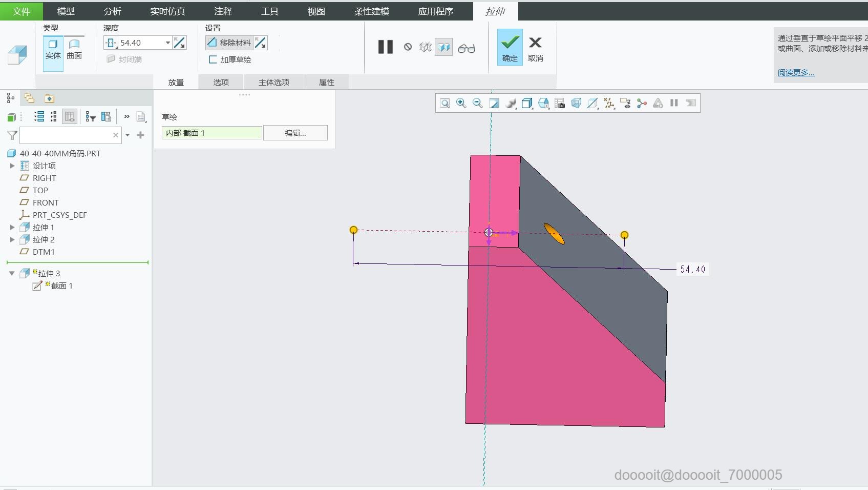Cancel the extrude with 取消

(x=535, y=49)
